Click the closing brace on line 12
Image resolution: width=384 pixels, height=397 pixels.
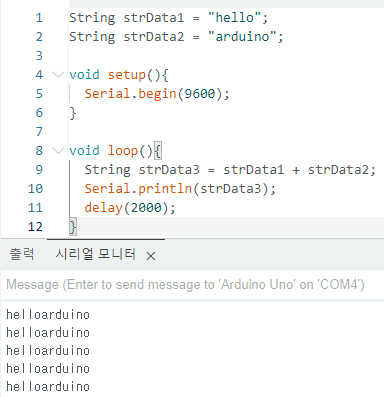[x=73, y=227]
